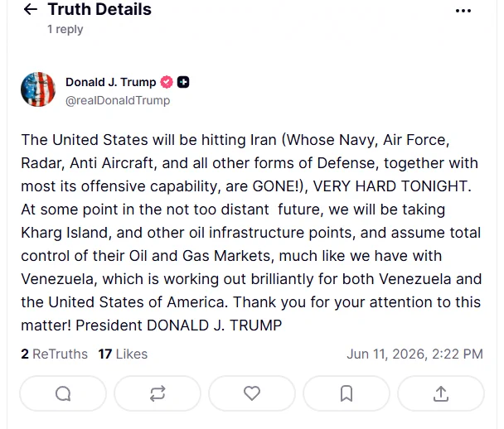This screenshot has width=504, height=429.
Task: Click the post body text
Action: (x=251, y=233)
